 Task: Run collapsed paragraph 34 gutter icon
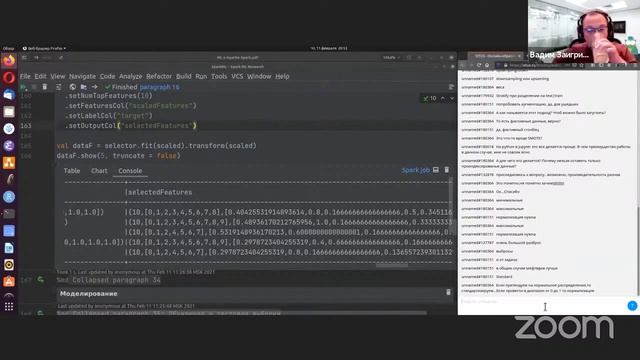coord(40,280)
